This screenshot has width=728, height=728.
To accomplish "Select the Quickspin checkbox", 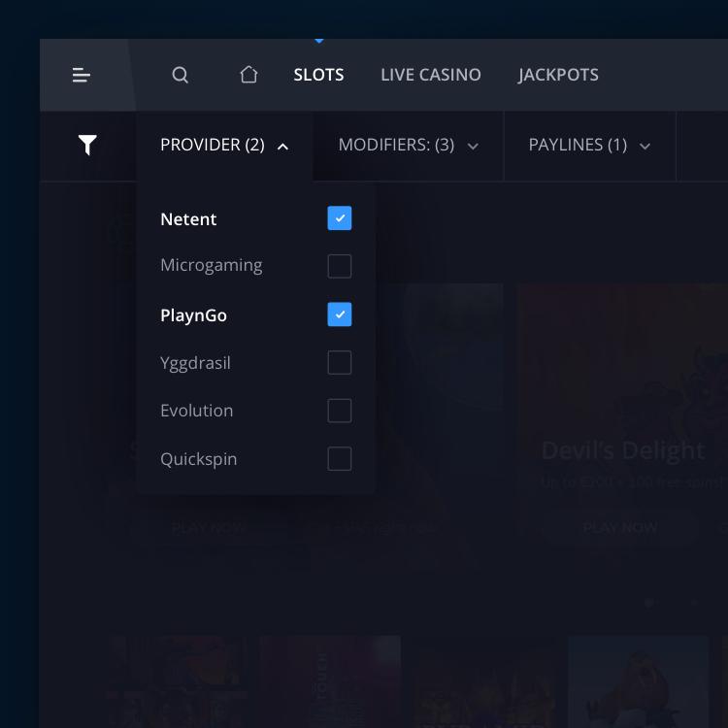I will (339, 459).
